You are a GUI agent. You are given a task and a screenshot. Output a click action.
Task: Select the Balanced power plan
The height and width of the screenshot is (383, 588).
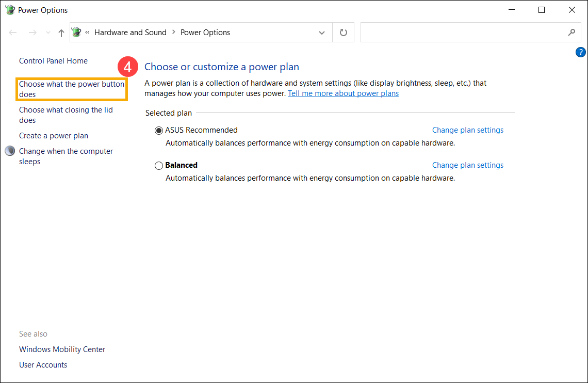point(159,166)
